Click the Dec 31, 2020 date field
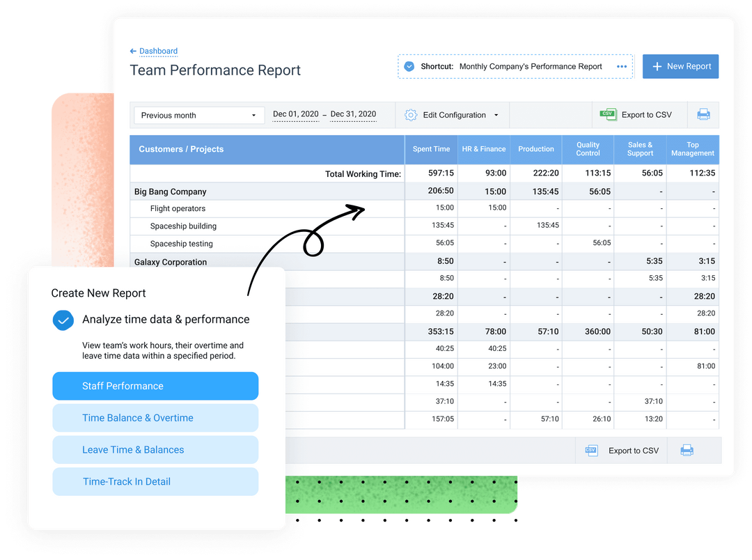 353,114
